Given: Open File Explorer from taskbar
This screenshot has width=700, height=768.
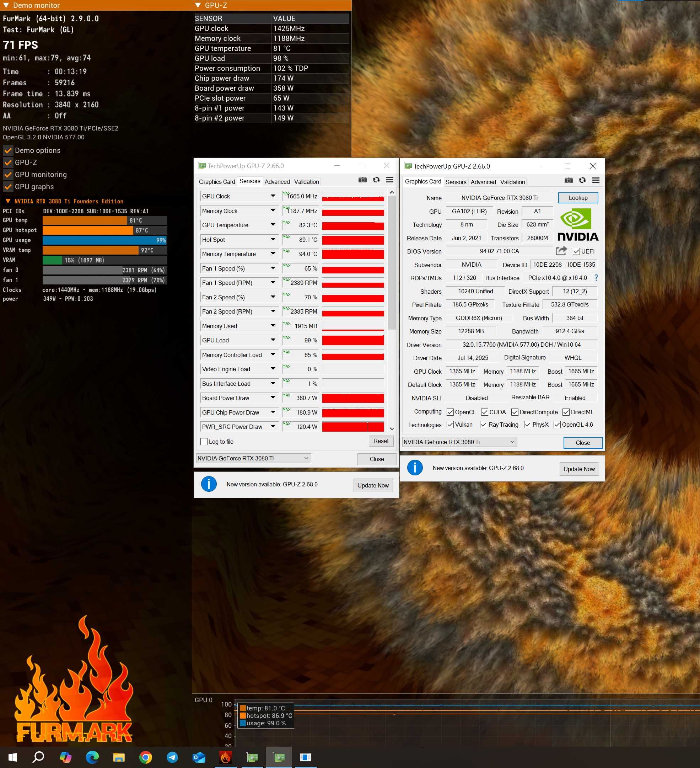Looking at the screenshot, I should [119, 757].
